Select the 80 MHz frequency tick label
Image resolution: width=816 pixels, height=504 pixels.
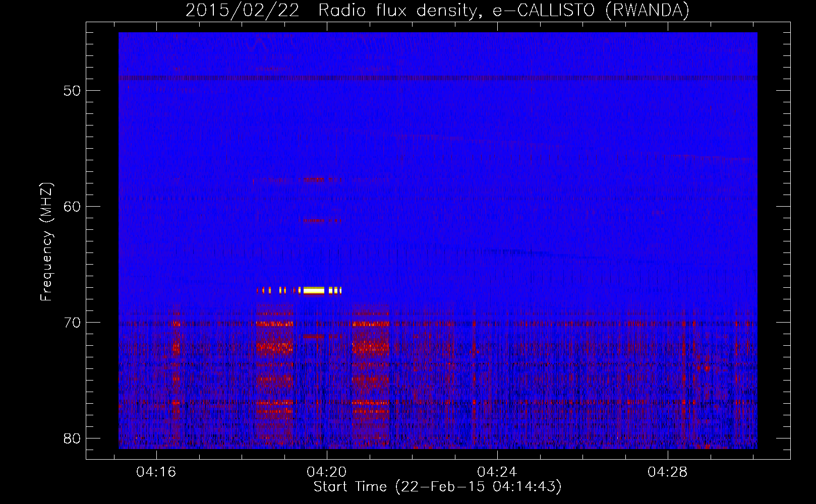(x=72, y=438)
